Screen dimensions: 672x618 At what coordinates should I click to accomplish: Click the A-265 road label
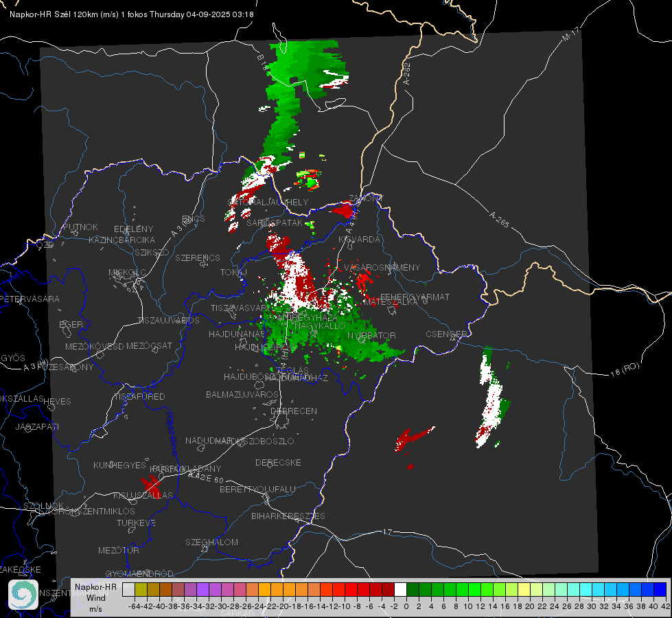coord(499,219)
